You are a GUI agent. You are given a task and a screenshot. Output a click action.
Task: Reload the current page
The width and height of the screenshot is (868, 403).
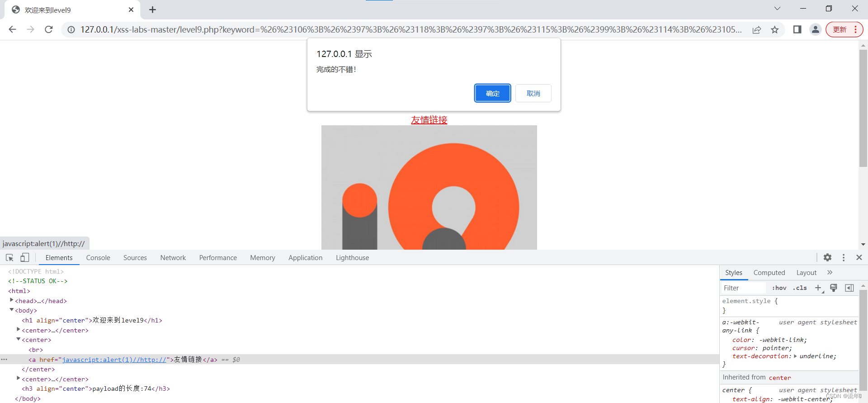tap(49, 29)
